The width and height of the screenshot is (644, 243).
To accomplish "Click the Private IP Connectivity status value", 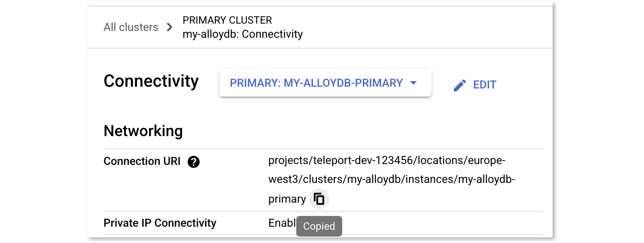I will pyautogui.click(x=282, y=223).
